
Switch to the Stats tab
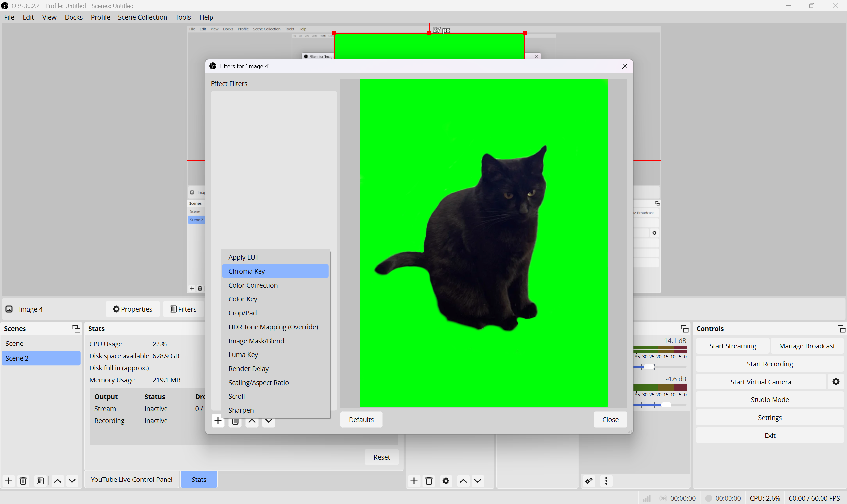(x=199, y=480)
